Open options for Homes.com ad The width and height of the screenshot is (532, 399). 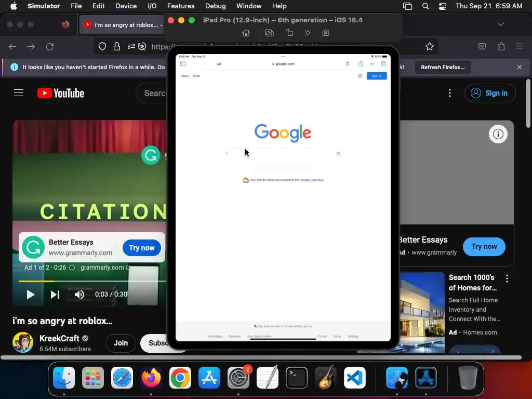point(507,278)
